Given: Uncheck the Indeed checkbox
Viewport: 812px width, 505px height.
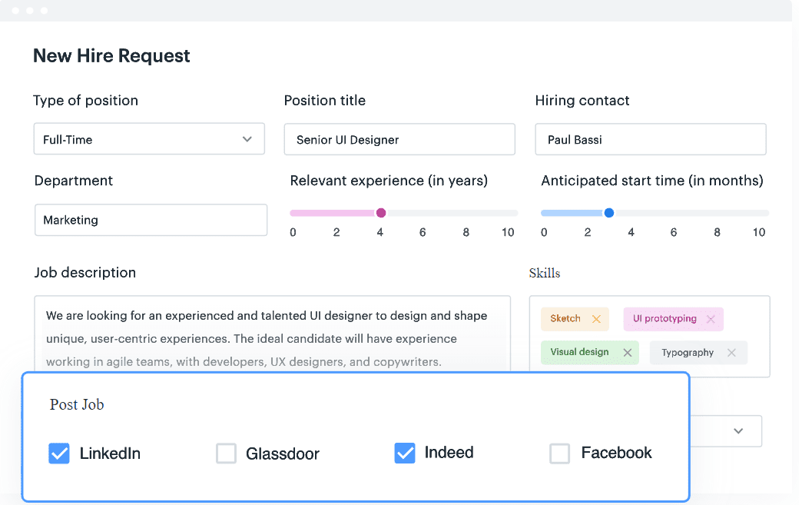Looking at the screenshot, I should point(405,454).
